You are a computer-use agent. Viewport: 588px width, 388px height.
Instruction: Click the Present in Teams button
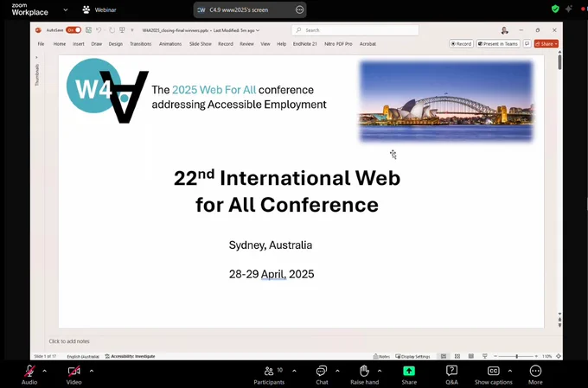pyautogui.click(x=498, y=44)
